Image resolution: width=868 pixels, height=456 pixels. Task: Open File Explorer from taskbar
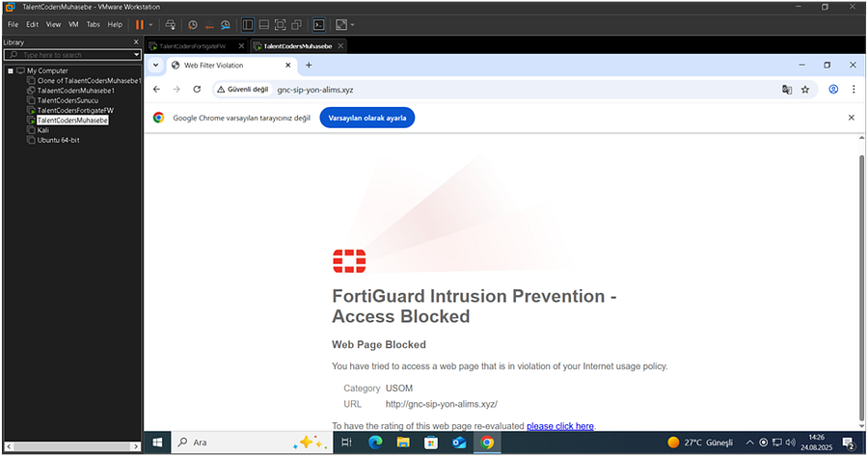pos(403,443)
